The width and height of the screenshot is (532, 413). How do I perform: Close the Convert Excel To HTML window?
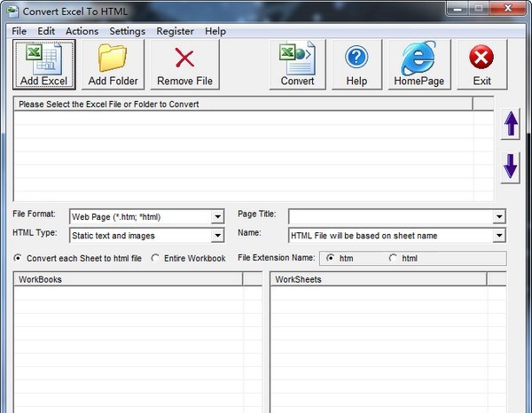pyautogui.click(x=507, y=9)
